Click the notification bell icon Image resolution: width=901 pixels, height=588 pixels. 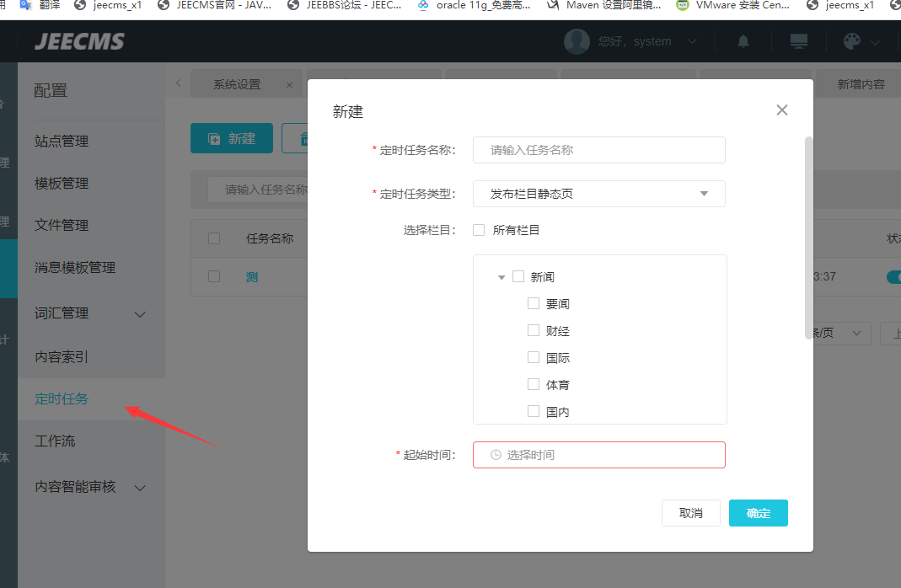point(743,41)
